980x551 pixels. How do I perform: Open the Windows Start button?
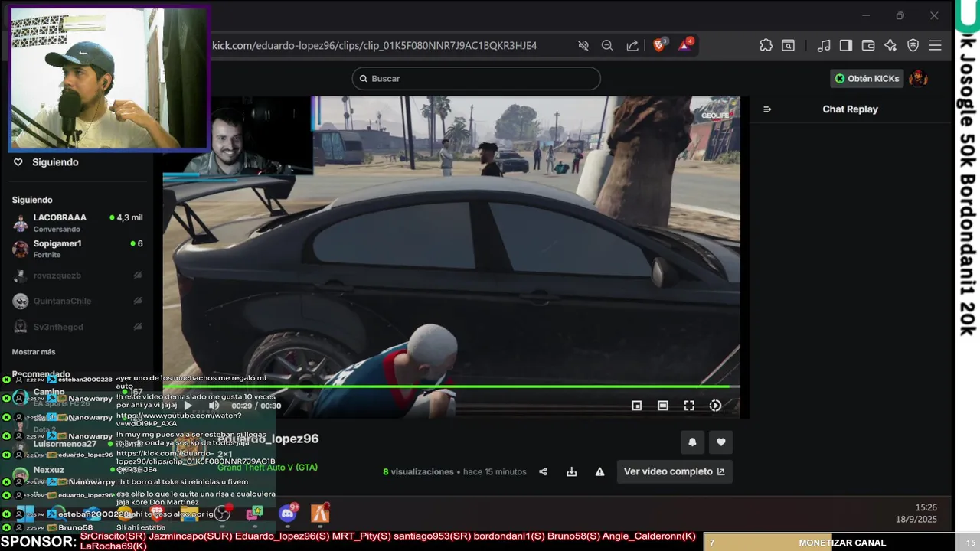[x=25, y=514]
